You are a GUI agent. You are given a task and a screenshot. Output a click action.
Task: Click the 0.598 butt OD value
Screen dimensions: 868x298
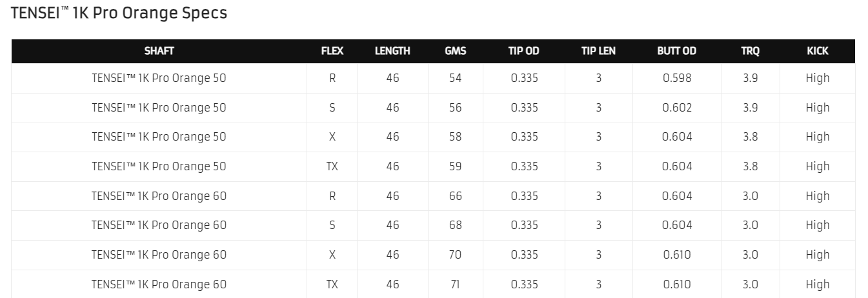coord(676,78)
